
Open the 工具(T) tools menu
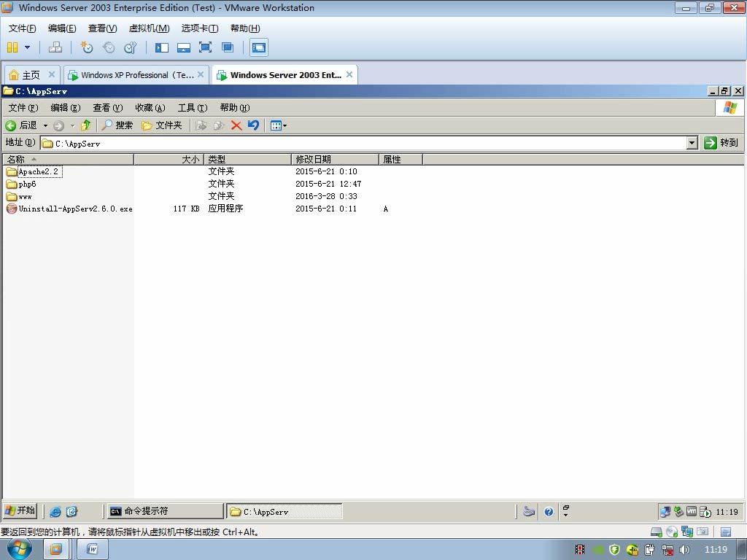[x=193, y=108]
